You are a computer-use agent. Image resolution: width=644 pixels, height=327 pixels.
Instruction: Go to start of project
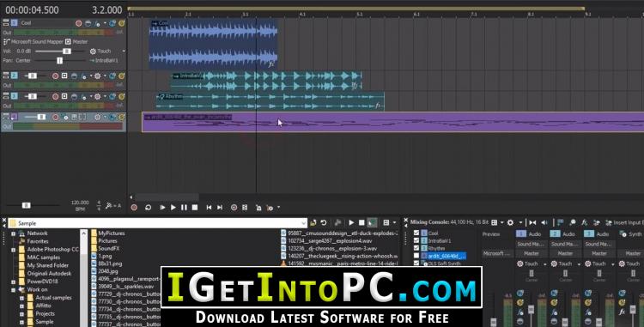pyautogui.click(x=209, y=208)
